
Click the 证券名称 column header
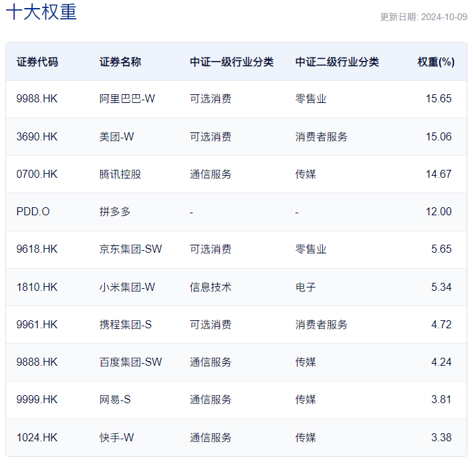tap(120, 62)
